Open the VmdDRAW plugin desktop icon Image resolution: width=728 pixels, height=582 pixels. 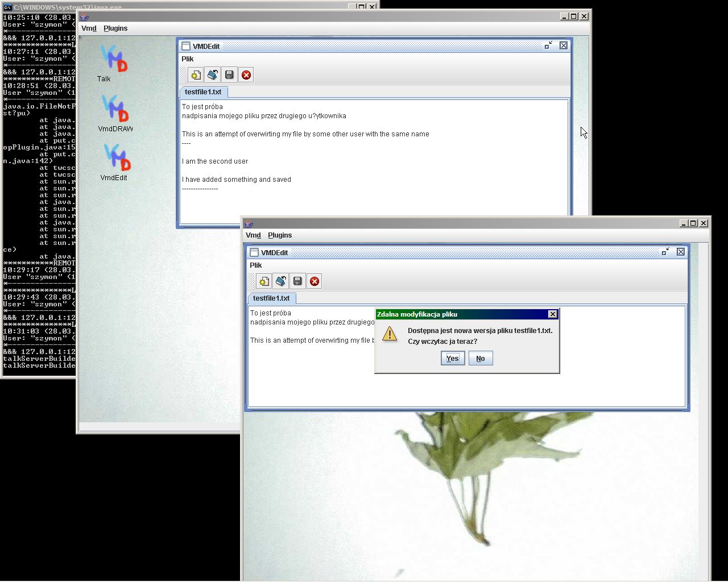[115, 113]
